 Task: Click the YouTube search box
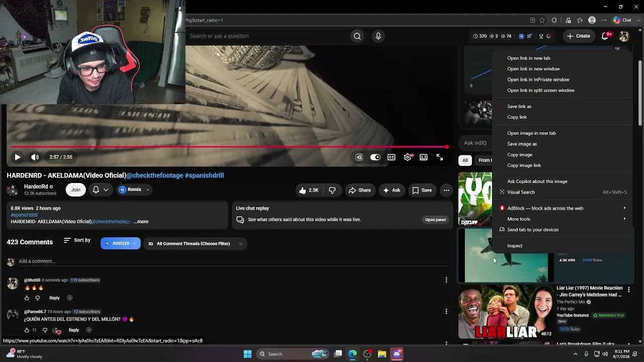(x=268, y=36)
